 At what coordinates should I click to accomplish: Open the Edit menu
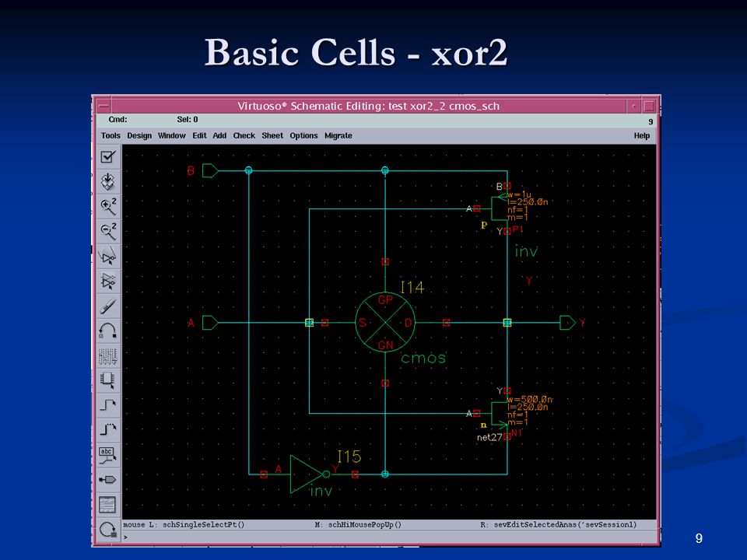pos(199,135)
